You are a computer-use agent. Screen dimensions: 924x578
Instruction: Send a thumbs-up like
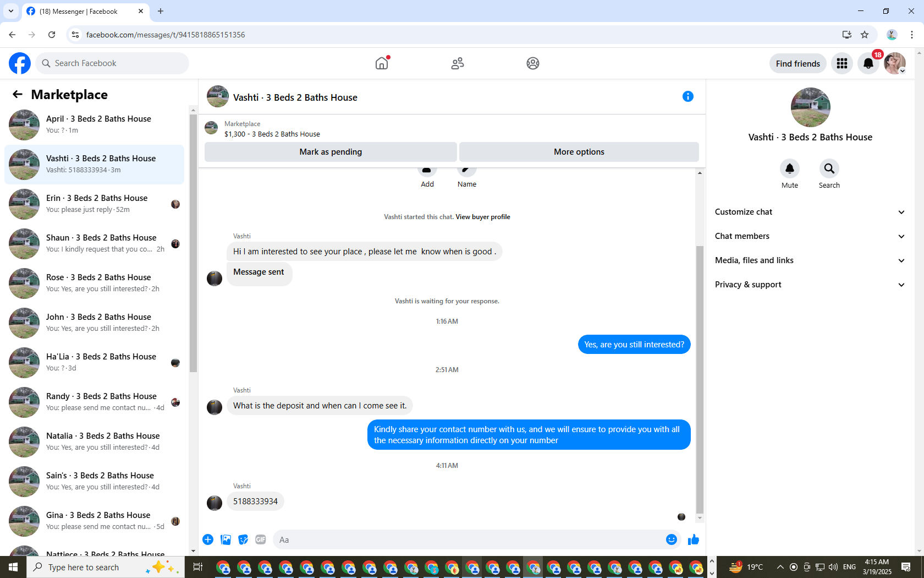click(x=694, y=539)
